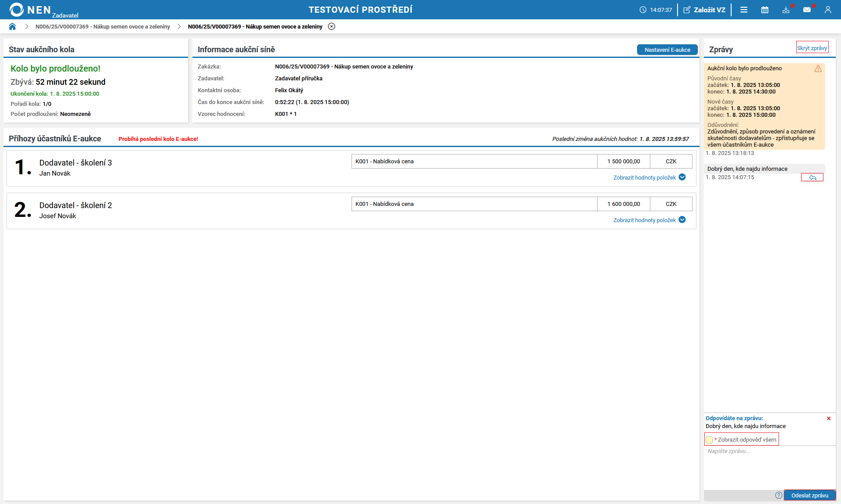Viewport: 841px width, 504px height.
Task: Open the user profile icon
Action: 828,10
